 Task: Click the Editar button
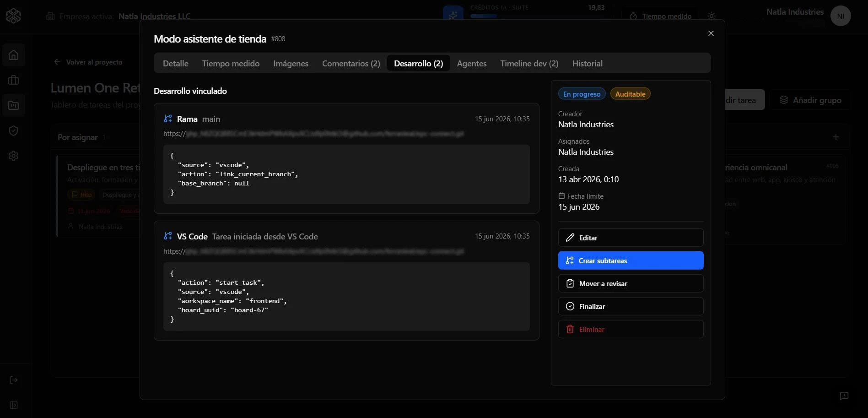pos(631,238)
